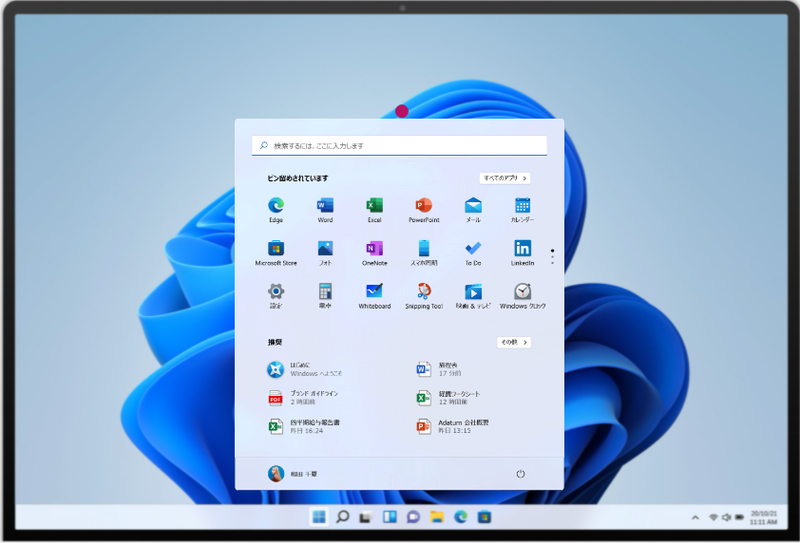The width and height of the screenshot is (800, 543).
Task: Open the Movies & TV app
Action: 473,296
